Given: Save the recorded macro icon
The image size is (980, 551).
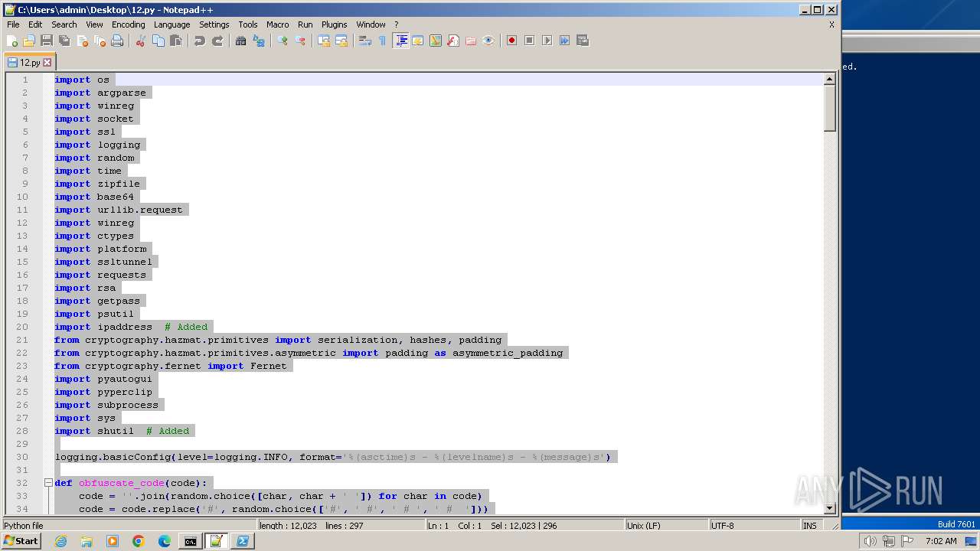Looking at the screenshot, I should pos(583,41).
